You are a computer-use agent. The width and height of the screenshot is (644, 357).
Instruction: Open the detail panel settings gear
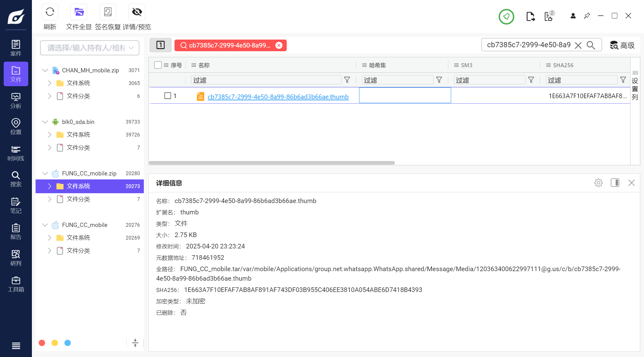(598, 183)
